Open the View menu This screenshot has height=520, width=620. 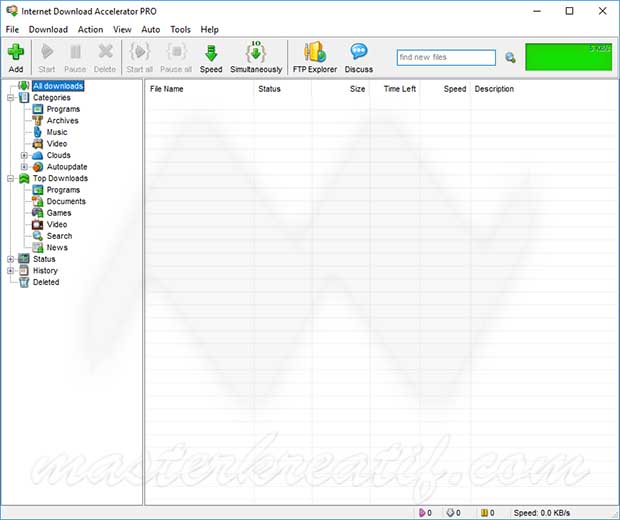pos(122,29)
